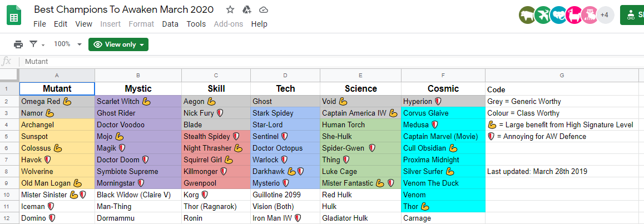The width and height of the screenshot is (644, 224).
Task: Click the filter views funnel icon
Action: click(x=34, y=44)
